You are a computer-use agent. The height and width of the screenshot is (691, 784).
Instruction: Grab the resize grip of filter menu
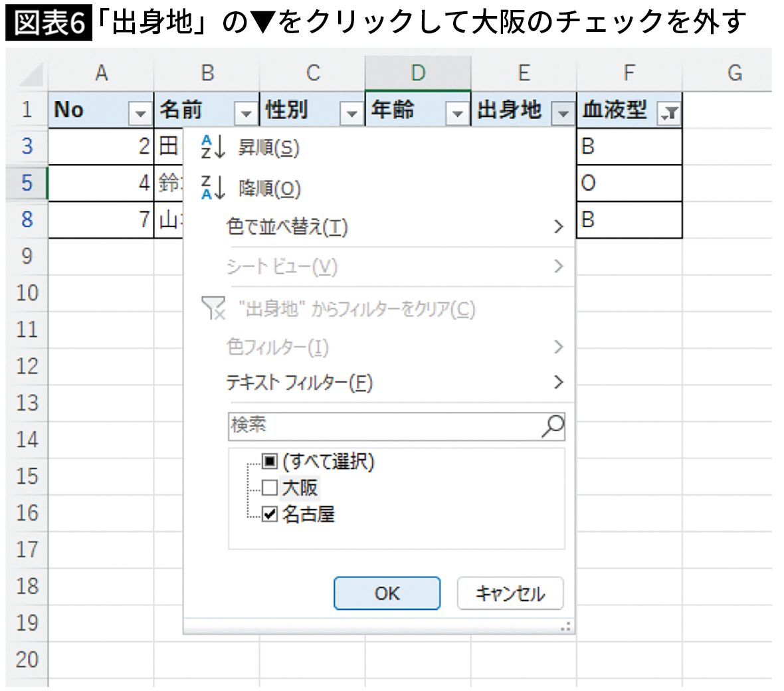tap(565, 626)
